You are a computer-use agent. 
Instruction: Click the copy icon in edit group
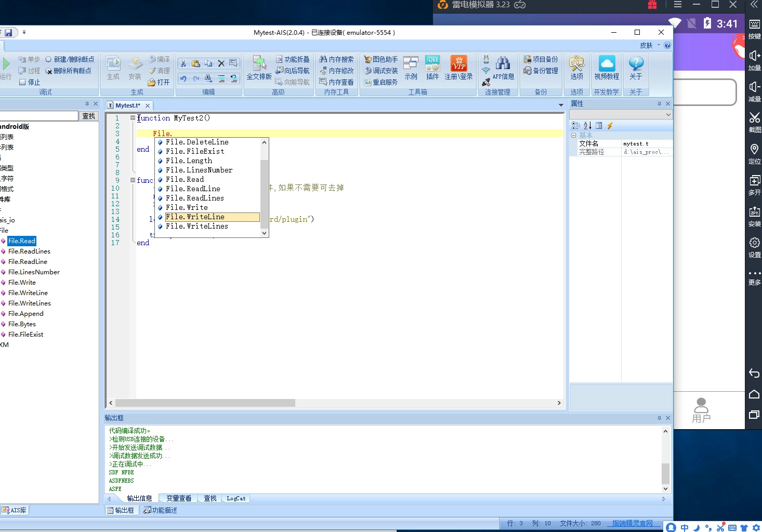(x=208, y=63)
